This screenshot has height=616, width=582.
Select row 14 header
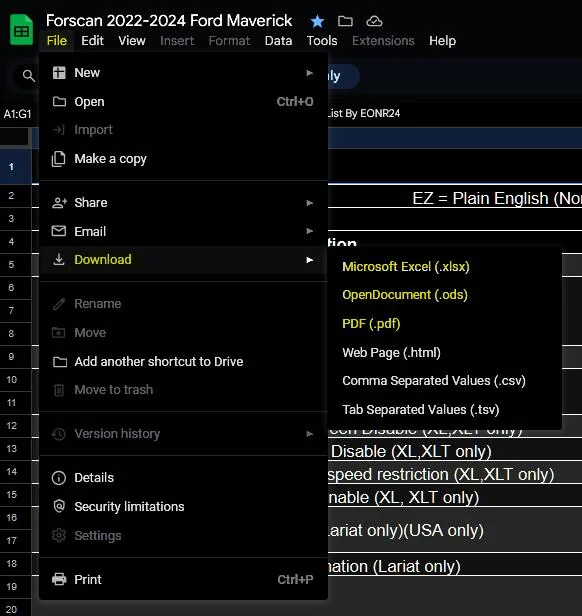pos(12,471)
